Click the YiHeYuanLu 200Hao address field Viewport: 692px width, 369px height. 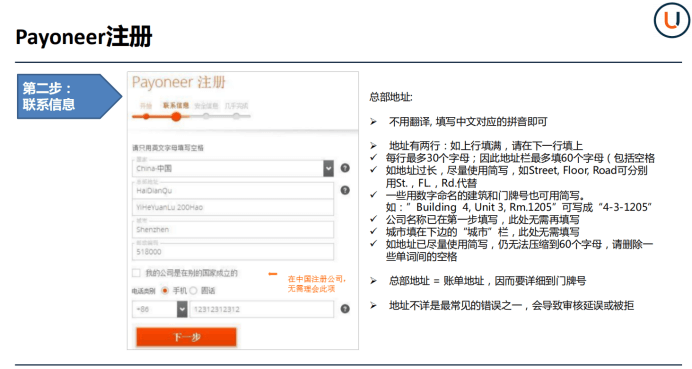pyautogui.click(x=233, y=207)
